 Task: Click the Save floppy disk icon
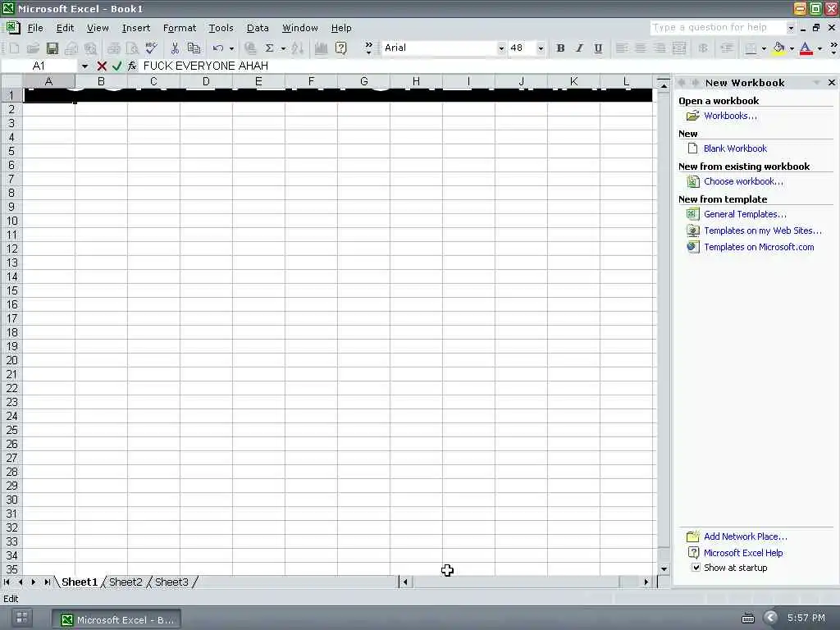coord(52,48)
